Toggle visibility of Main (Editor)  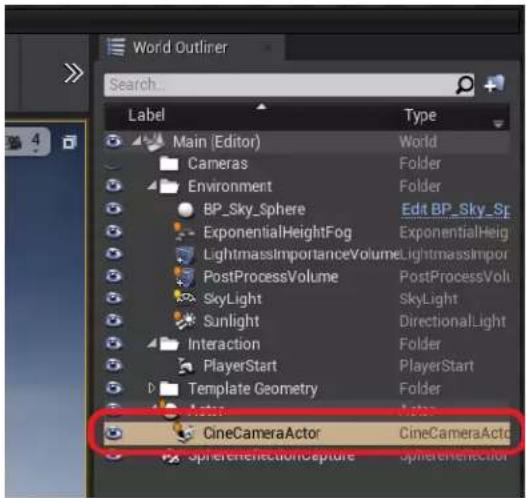click(x=113, y=141)
